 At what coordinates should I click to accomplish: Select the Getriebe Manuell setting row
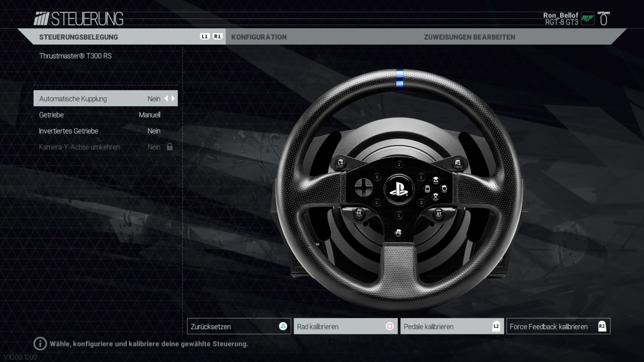[106, 115]
